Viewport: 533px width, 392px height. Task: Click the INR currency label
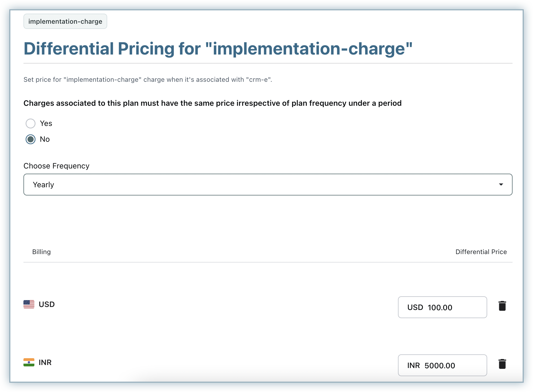point(45,362)
